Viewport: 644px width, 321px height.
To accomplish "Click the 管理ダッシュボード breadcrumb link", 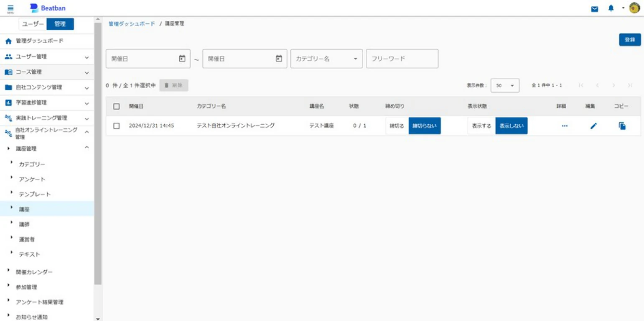I will (x=132, y=24).
